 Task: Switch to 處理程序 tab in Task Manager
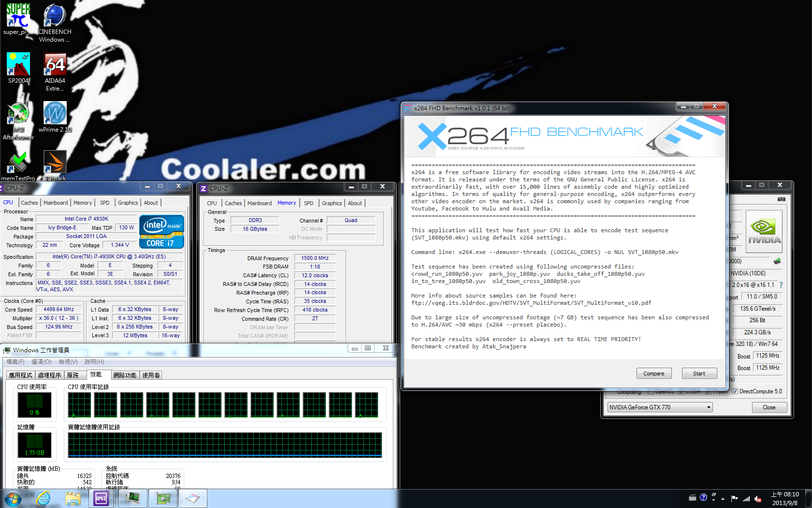point(50,375)
